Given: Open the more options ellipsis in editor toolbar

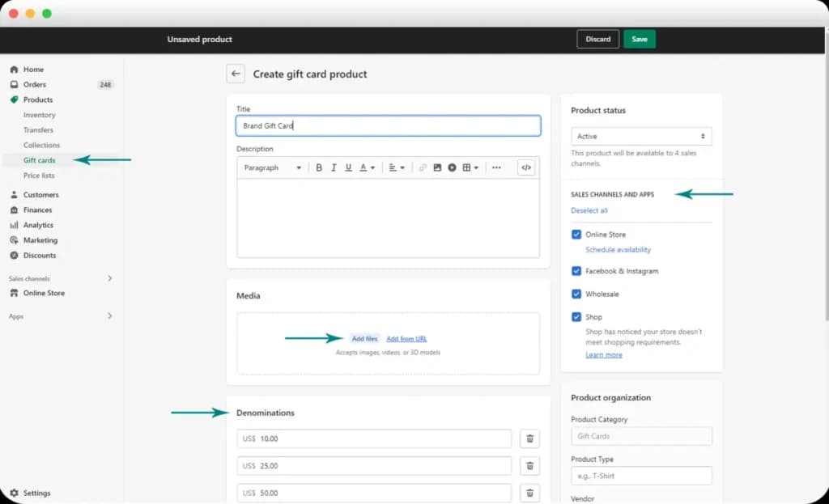Looking at the screenshot, I should pos(496,167).
